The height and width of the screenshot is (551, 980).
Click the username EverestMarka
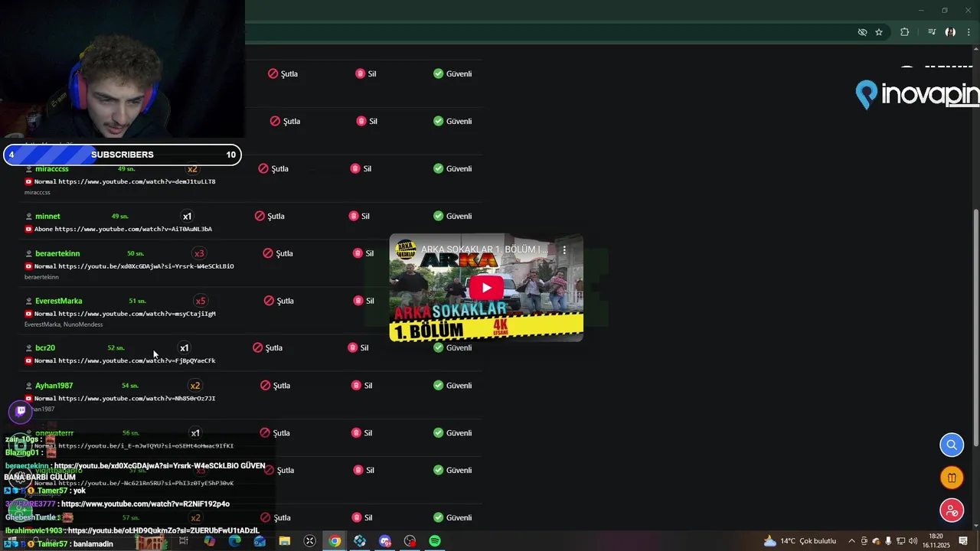coord(58,301)
